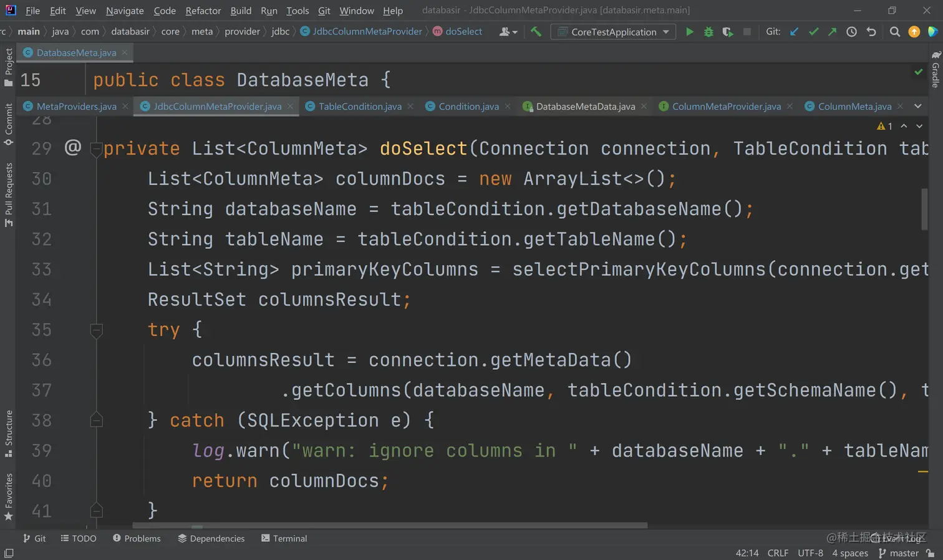Screen dimensions: 943x560
Task: Close the TableCondition.java tab
Action: 410,107
